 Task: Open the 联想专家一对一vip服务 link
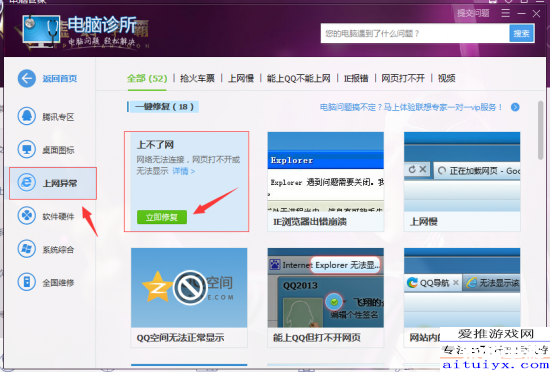point(411,107)
